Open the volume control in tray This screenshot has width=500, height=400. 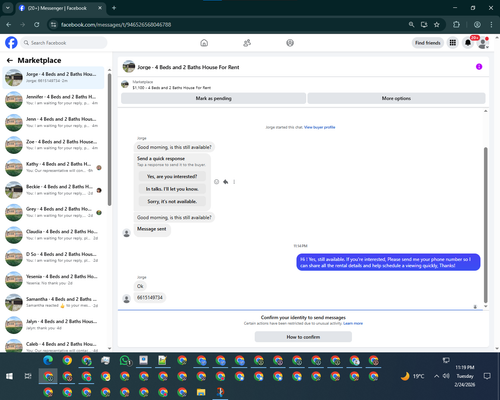(446, 376)
